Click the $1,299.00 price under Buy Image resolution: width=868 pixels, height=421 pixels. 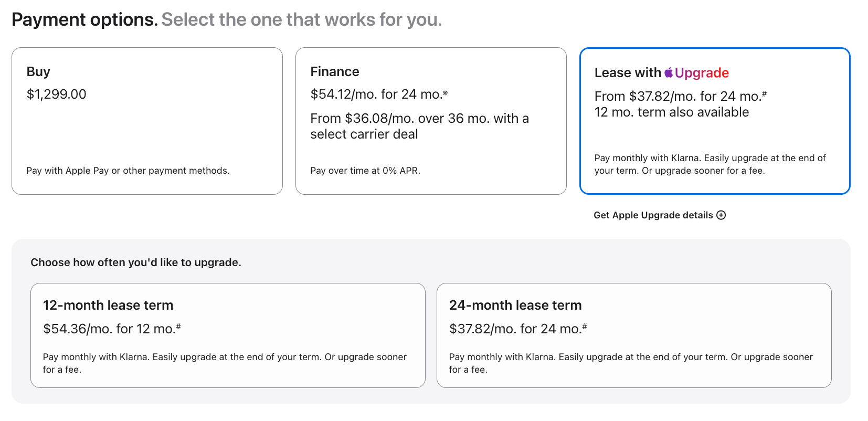click(57, 94)
